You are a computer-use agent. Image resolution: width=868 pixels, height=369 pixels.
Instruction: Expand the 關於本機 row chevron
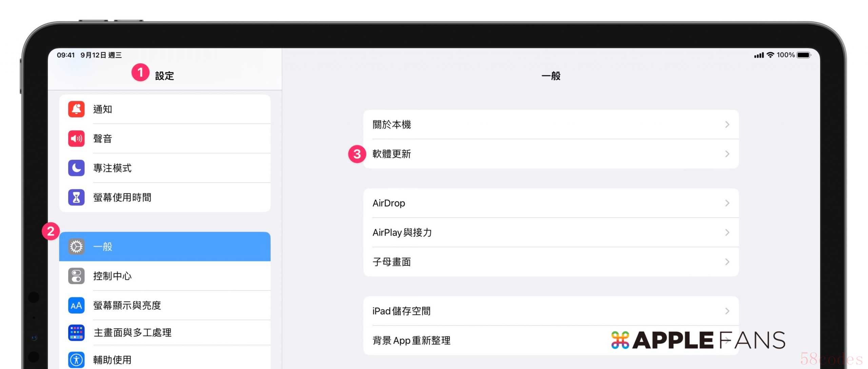[x=727, y=124]
